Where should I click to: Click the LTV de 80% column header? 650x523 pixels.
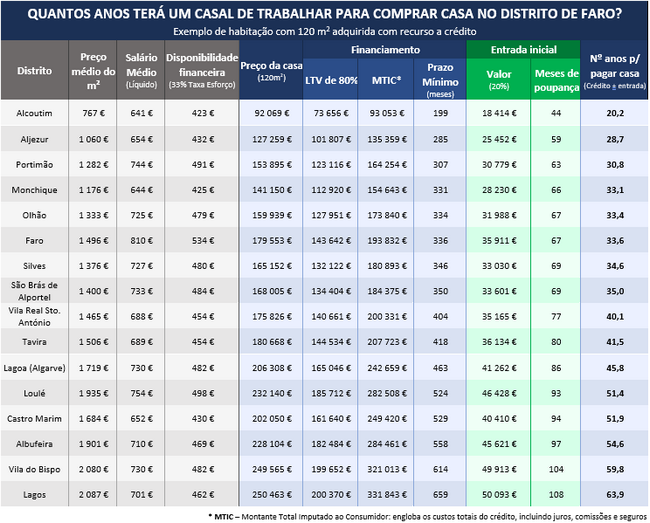pyautogui.click(x=330, y=80)
